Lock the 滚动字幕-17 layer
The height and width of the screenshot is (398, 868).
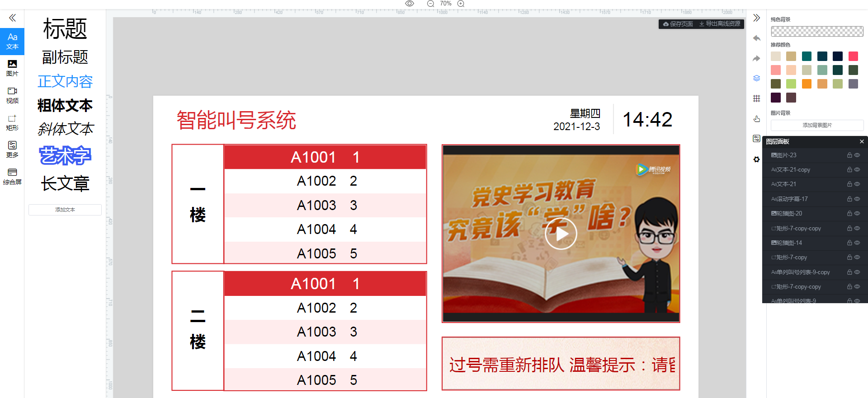tap(849, 199)
